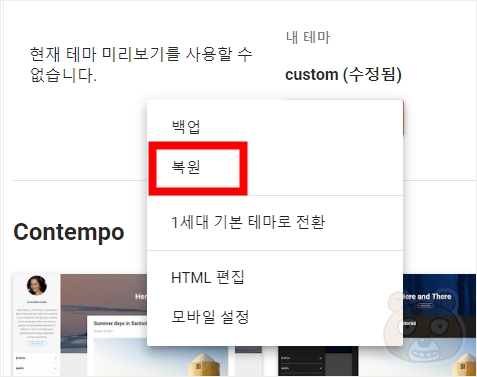
Task: Open HTML 편집 from the menu
Action: 275,277
